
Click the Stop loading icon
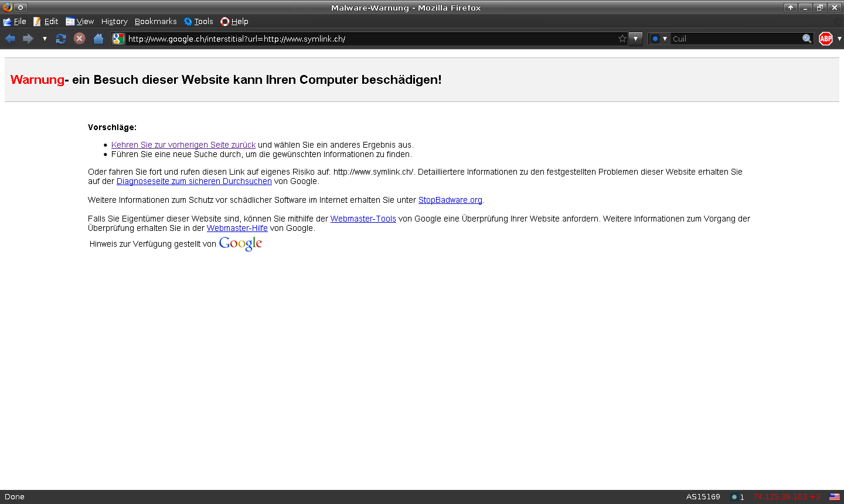(80, 39)
